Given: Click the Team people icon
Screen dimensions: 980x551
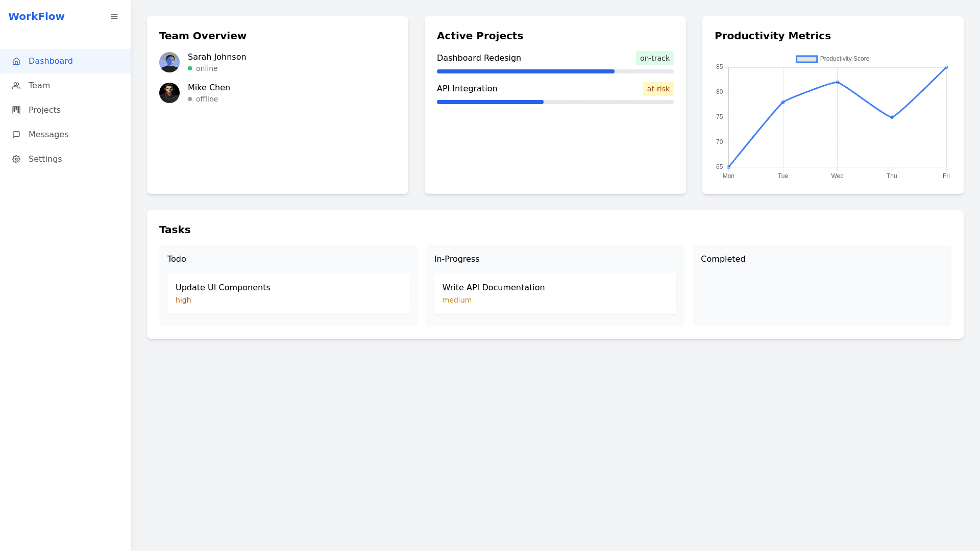Looking at the screenshot, I should tap(16, 86).
